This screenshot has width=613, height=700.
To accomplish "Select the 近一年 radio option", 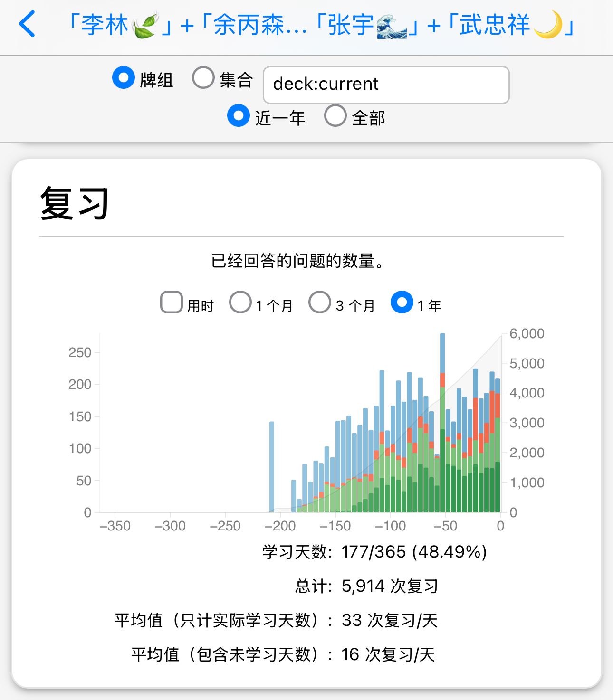I will tap(239, 116).
